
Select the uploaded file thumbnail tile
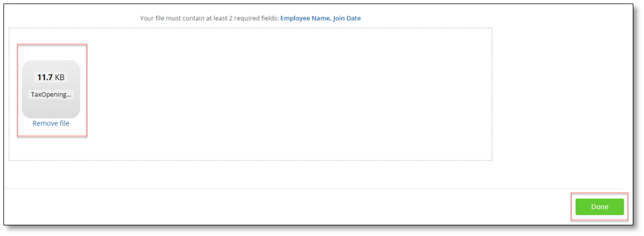pyautogui.click(x=51, y=90)
